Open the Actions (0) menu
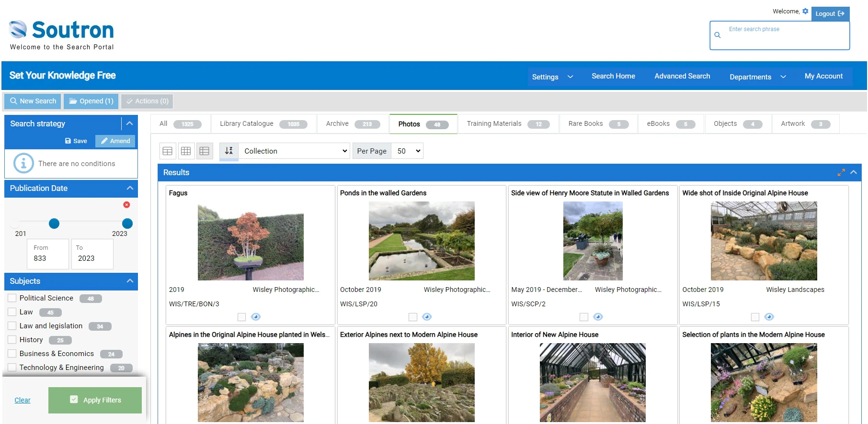The height and width of the screenshot is (424, 868). (147, 101)
